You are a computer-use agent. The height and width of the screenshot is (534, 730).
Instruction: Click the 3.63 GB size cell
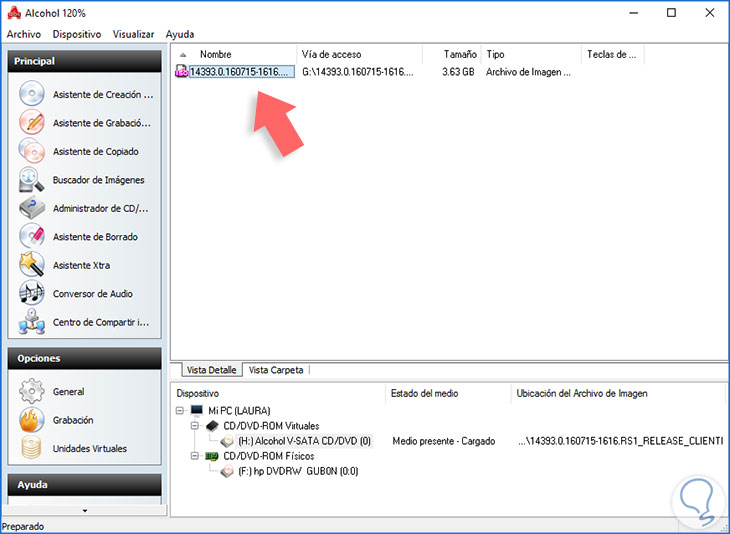tap(458, 72)
